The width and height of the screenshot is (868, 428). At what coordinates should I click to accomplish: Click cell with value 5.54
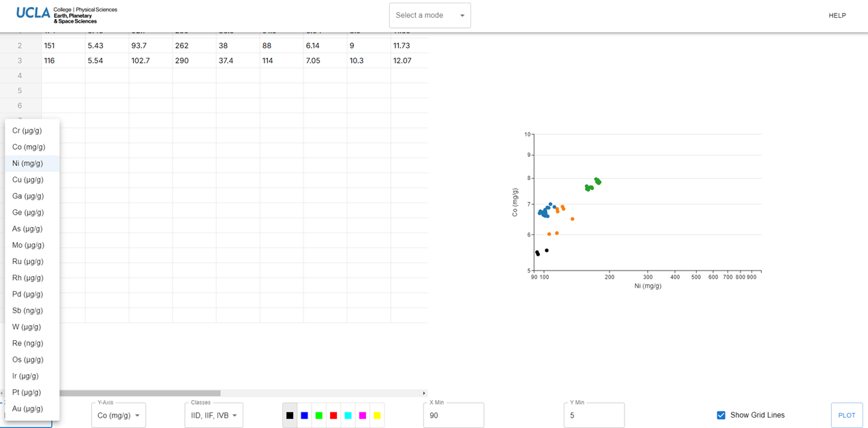[x=107, y=61]
